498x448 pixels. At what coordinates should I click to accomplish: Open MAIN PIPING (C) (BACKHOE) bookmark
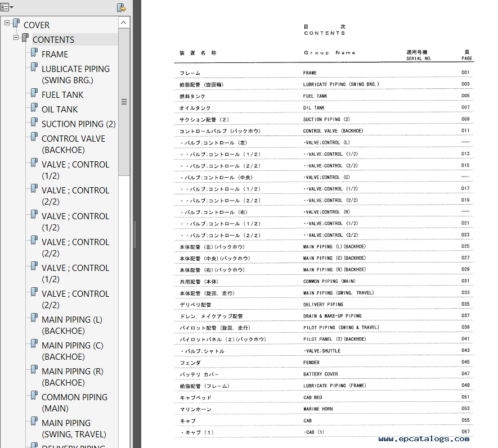(x=73, y=351)
